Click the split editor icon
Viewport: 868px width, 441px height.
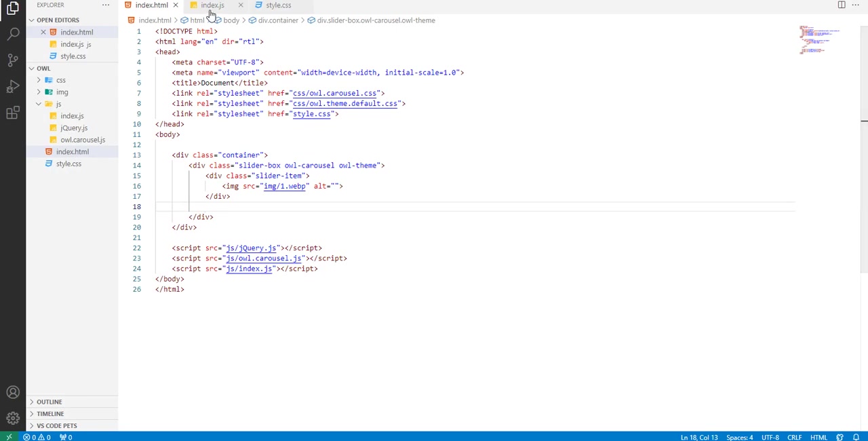pyautogui.click(x=842, y=5)
